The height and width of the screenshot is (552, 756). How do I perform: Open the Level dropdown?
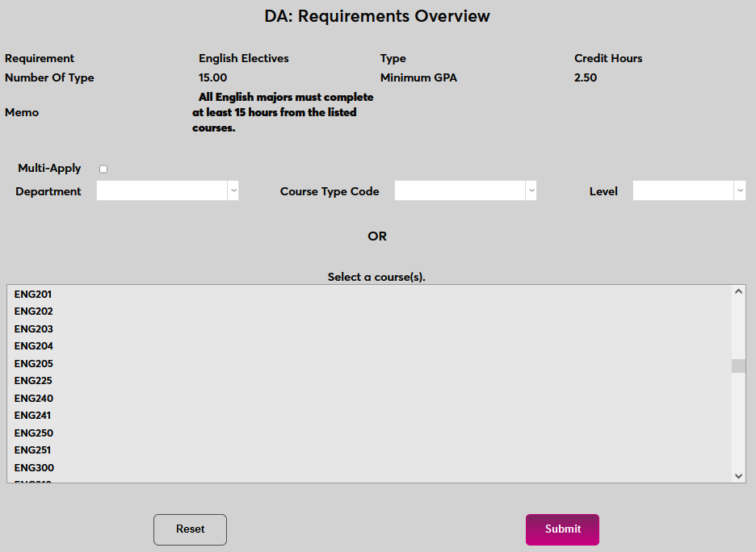click(x=689, y=190)
